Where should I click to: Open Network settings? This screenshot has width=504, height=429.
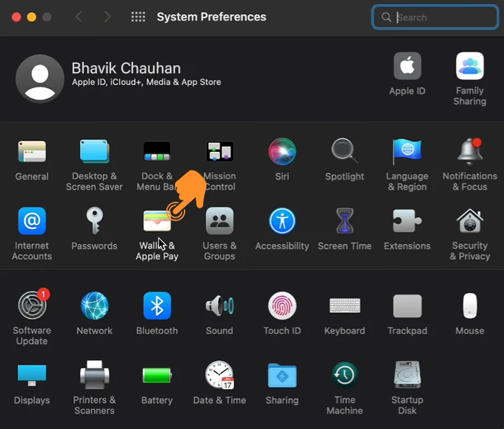[x=94, y=306]
